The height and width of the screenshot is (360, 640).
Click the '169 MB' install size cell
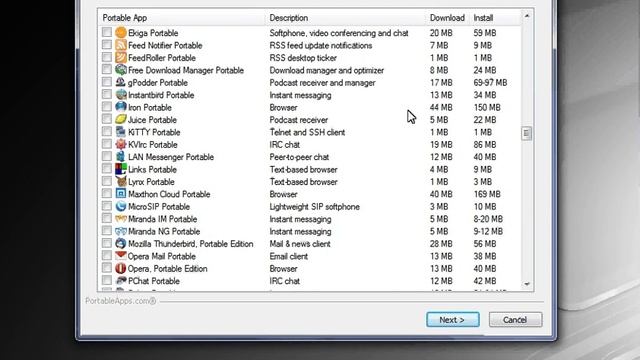487,194
